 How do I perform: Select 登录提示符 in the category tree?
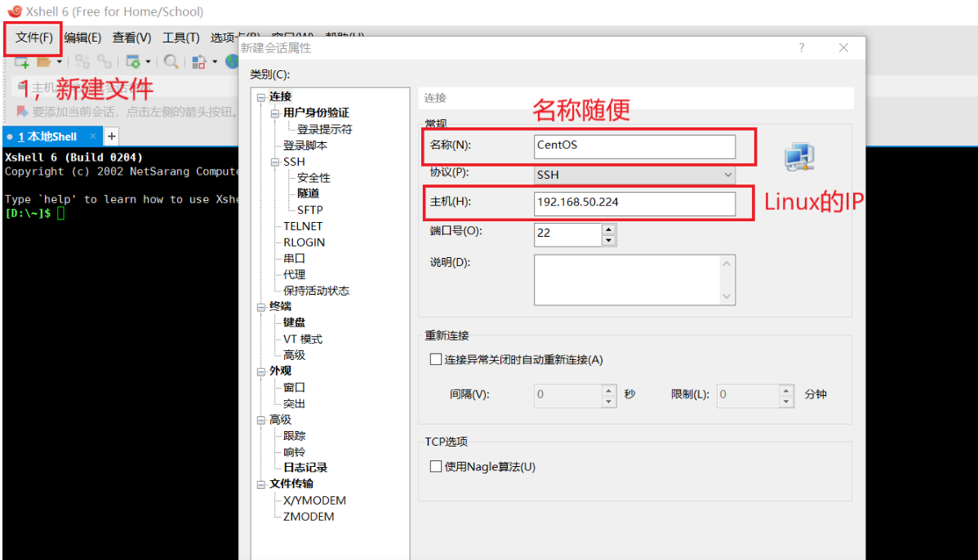pyautogui.click(x=324, y=129)
